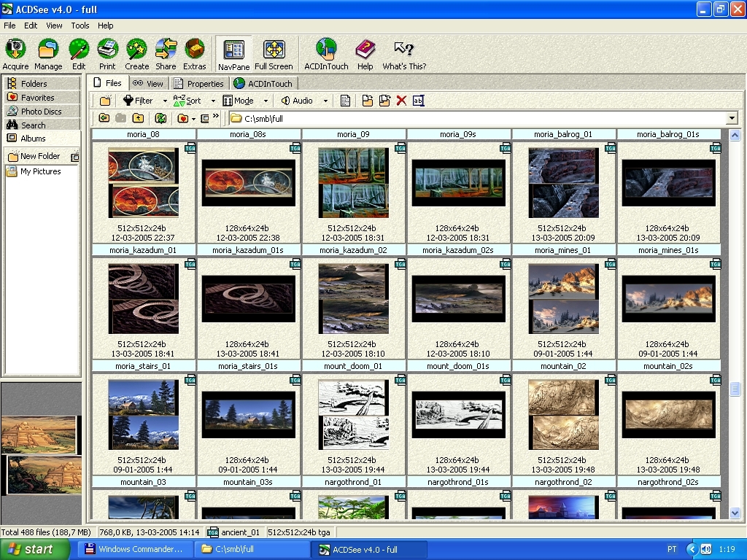Select the Favorites navigation button
Screen dimensions: 747x560
(x=37, y=98)
